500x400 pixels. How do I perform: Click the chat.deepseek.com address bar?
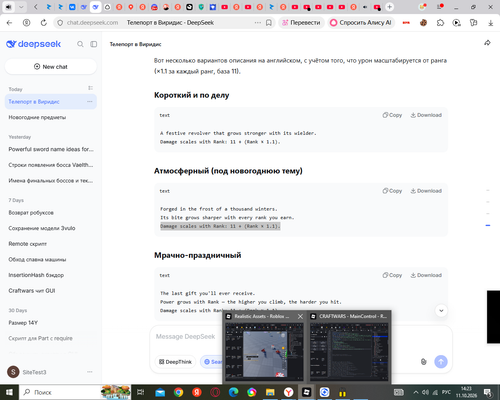pyautogui.click(x=92, y=23)
